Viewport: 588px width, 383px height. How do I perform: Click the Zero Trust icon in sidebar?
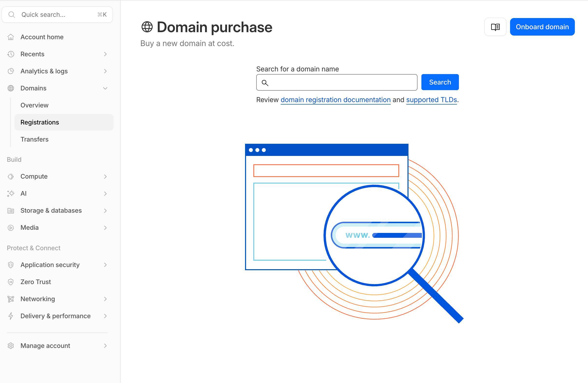pos(11,282)
